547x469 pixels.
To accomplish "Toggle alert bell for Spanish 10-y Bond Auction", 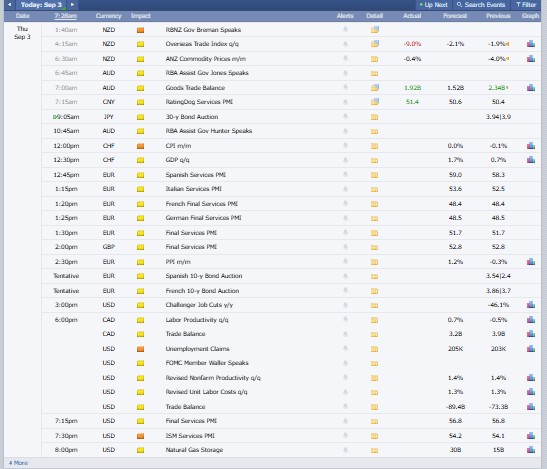I will 345,275.
